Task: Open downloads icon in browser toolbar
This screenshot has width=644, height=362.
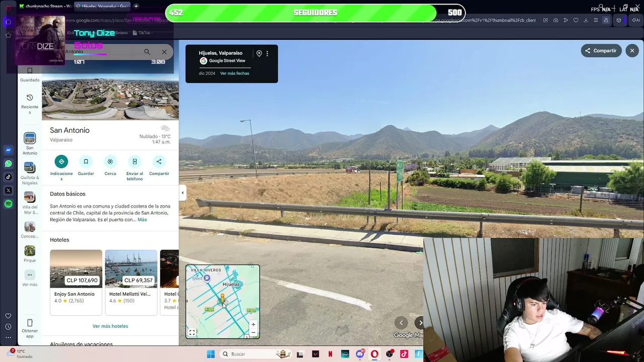Action: pyautogui.click(x=586, y=20)
